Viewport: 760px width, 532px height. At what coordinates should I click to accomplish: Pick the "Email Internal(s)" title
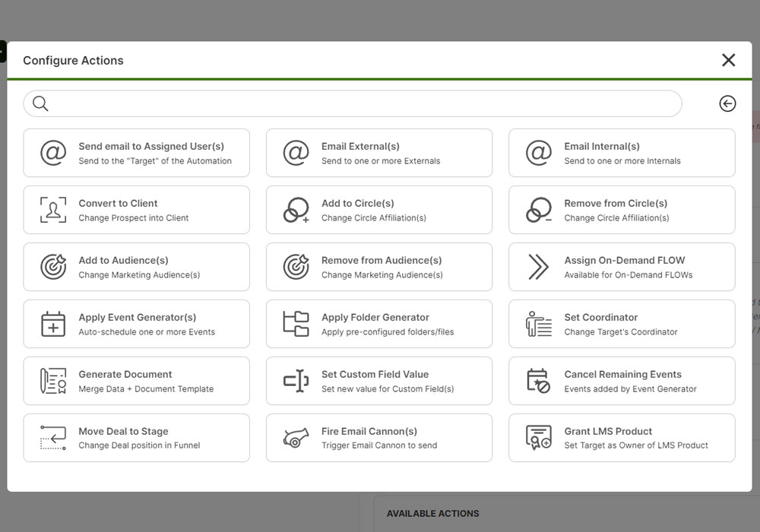602,147
